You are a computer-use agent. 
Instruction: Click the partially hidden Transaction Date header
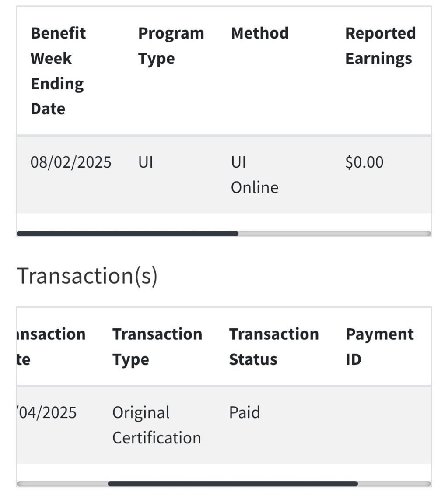[51, 347]
